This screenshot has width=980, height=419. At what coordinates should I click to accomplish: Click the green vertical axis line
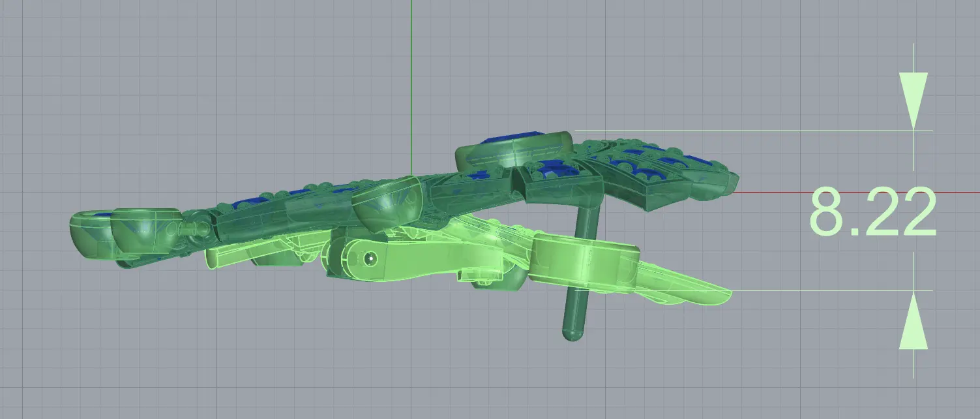pos(411,85)
